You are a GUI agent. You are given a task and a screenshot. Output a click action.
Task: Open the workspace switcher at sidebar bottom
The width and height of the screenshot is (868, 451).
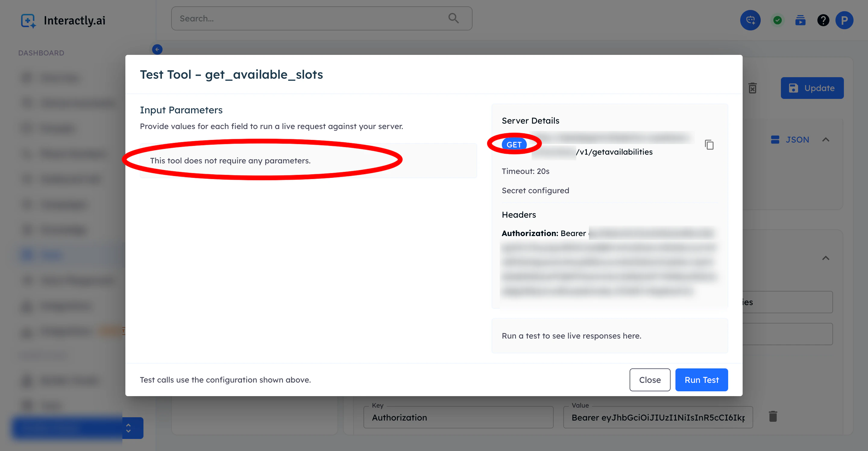[x=128, y=428]
